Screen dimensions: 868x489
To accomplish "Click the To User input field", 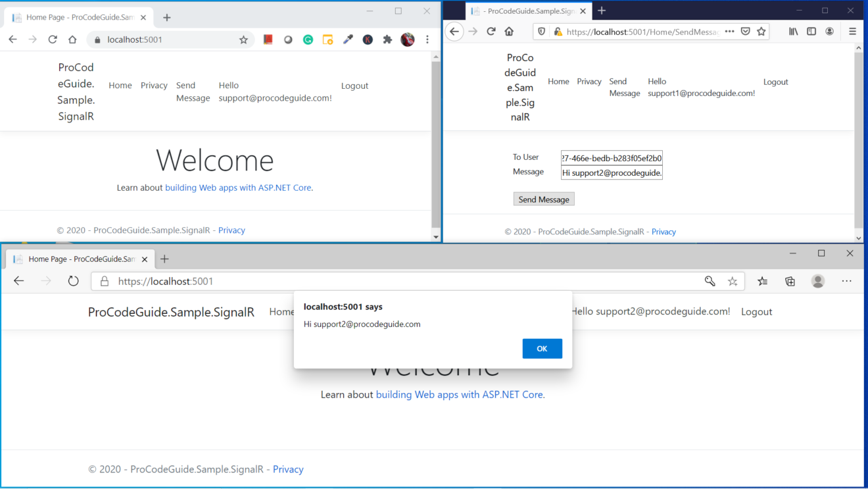I will pos(610,157).
